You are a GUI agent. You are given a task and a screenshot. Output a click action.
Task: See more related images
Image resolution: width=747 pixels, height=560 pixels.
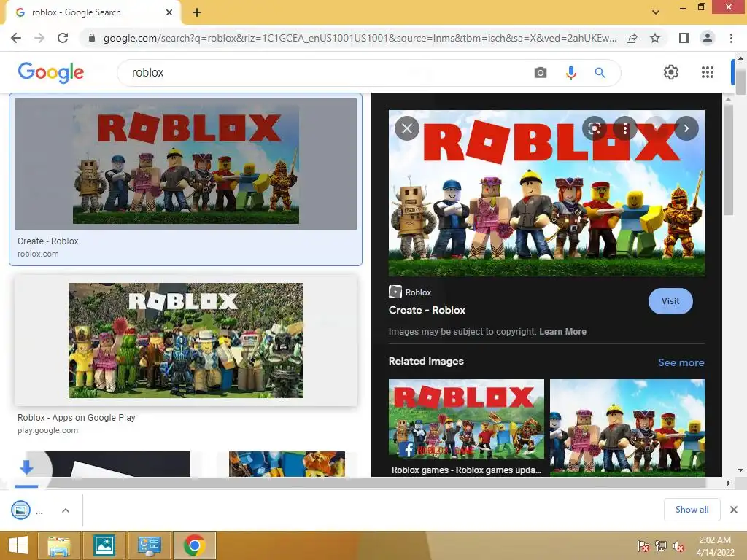point(681,362)
